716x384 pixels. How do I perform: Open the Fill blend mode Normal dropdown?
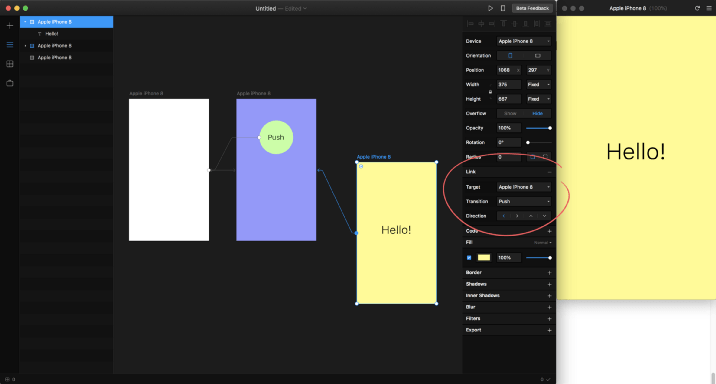point(543,243)
